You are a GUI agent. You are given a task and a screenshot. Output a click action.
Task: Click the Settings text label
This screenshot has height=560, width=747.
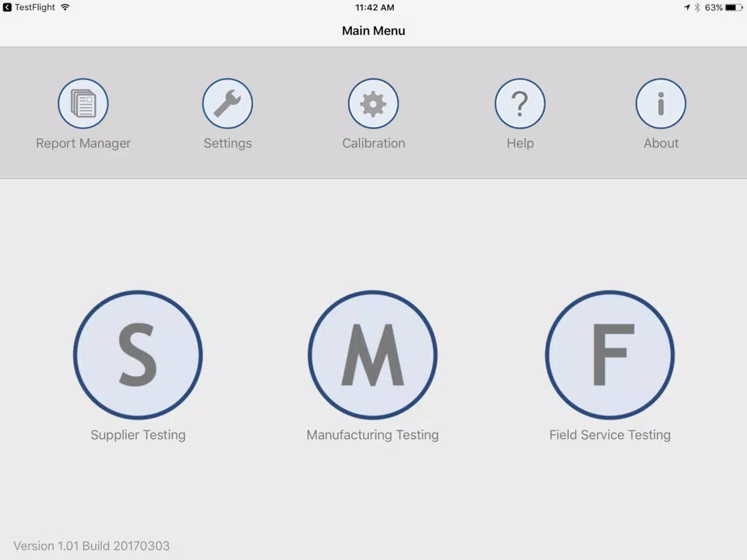tap(228, 143)
